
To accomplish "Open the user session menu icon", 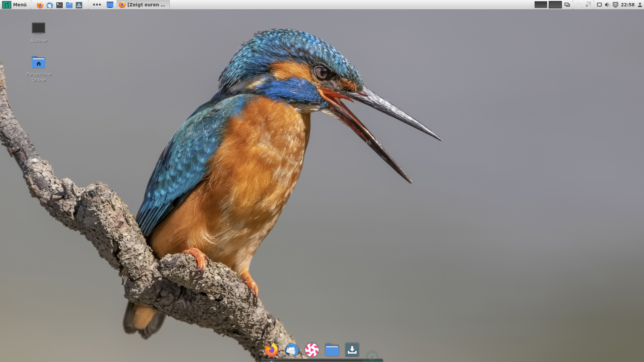I will 640,5.
